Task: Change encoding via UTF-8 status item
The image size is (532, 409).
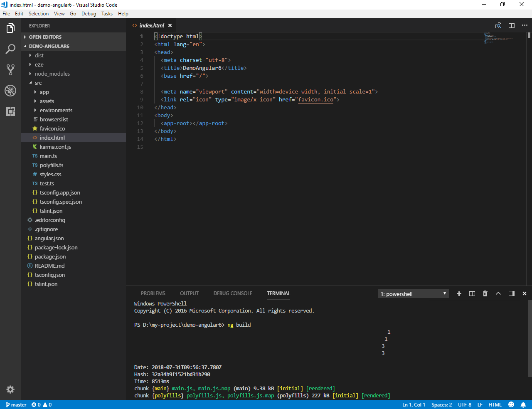Action: [465, 404]
